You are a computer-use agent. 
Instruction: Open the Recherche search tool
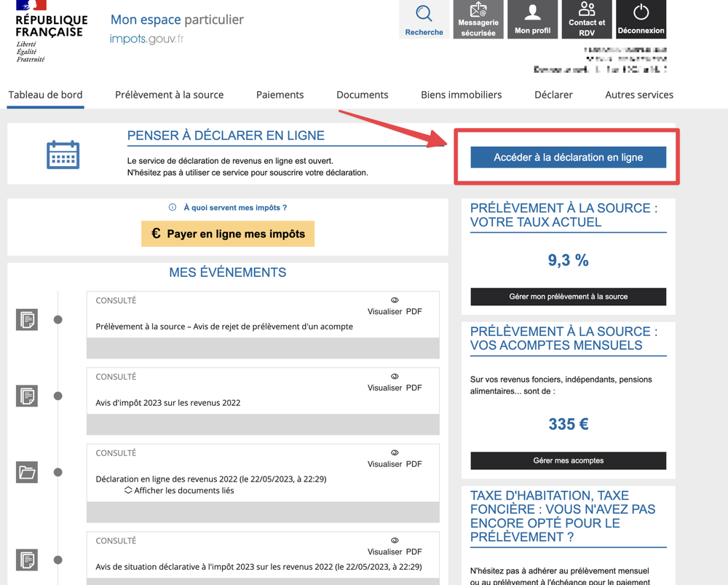424,19
